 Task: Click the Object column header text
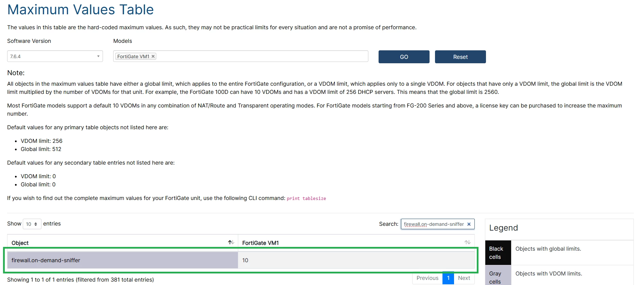point(20,243)
